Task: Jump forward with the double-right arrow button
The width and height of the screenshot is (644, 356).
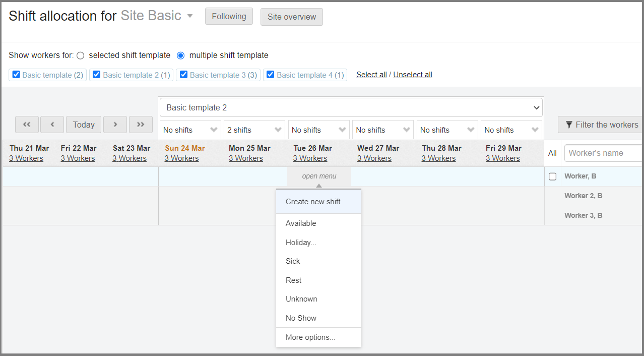Action: (x=141, y=125)
